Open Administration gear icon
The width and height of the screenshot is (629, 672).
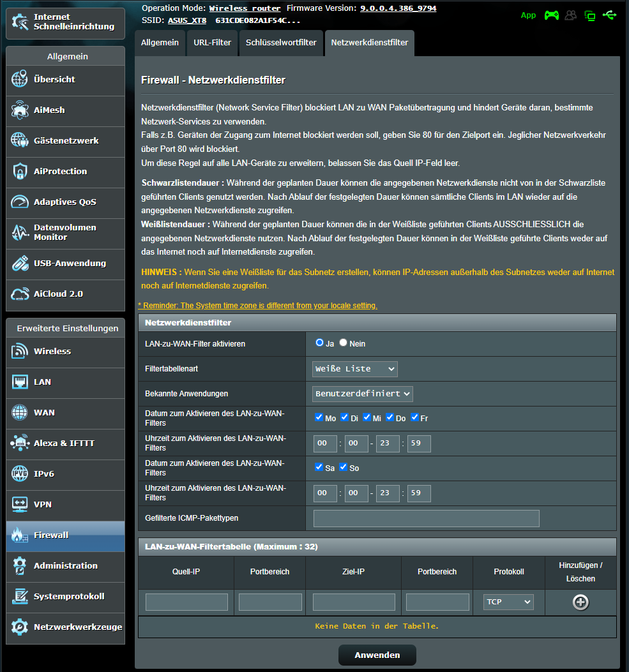click(x=20, y=565)
